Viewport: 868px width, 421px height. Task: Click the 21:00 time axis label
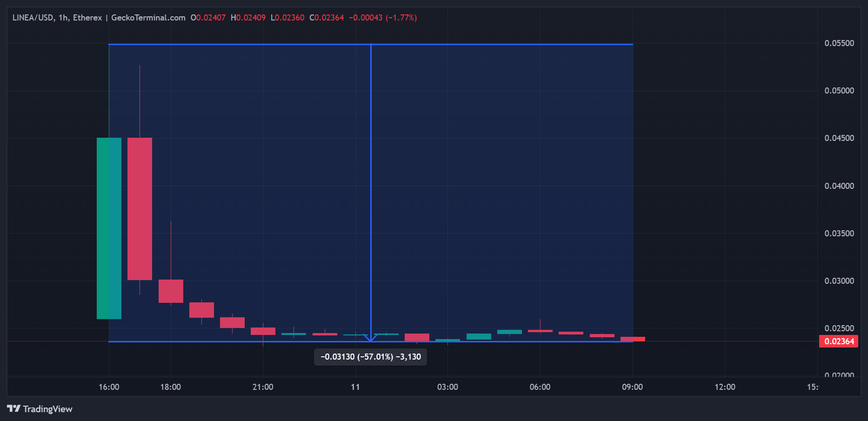click(263, 387)
